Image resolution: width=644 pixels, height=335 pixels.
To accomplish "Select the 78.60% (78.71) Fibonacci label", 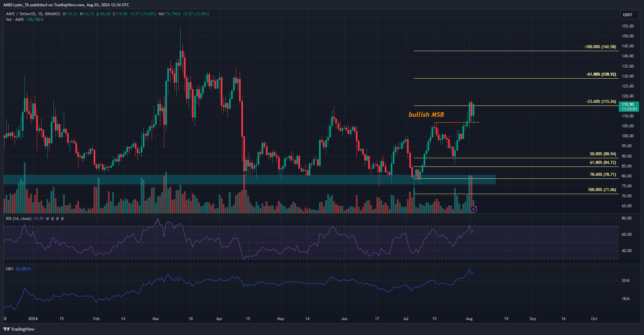I will pyautogui.click(x=603, y=174).
